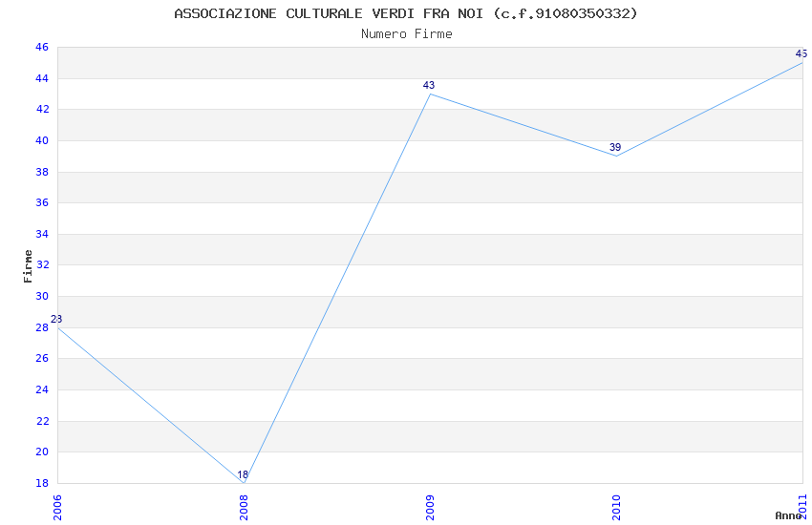This screenshot has width=812, height=525.
Task: Click the x-axis year label 2011
Action: tap(803, 508)
